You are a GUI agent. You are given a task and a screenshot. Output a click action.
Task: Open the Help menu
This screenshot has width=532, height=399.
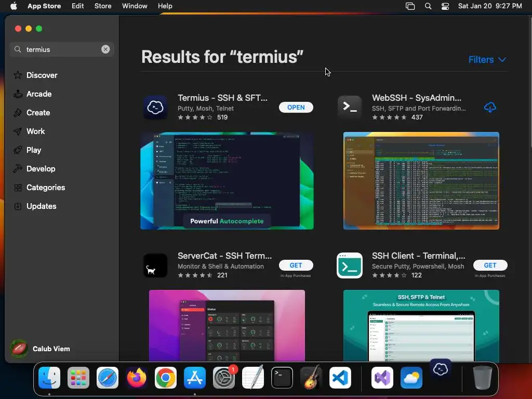click(x=165, y=6)
